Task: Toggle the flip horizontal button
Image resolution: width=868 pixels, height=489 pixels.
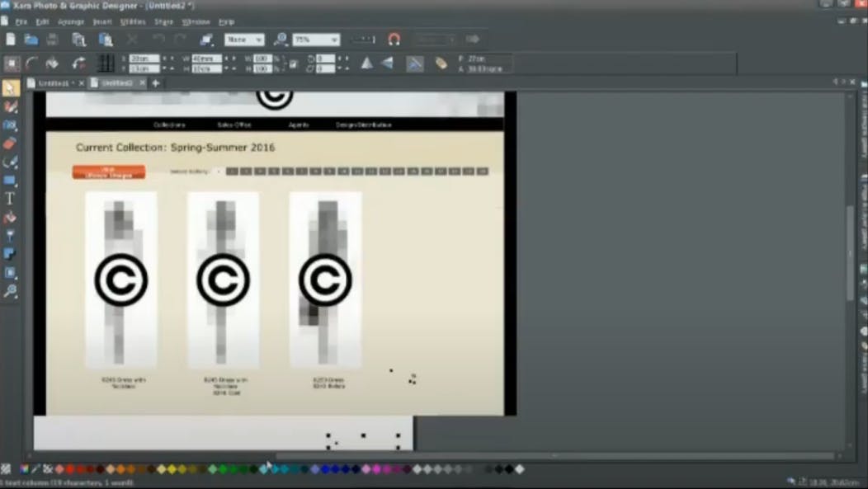Action: click(x=366, y=63)
